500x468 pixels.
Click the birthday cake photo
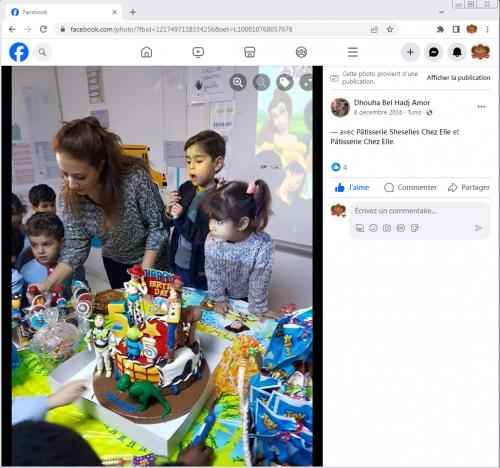tap(162, 266)
